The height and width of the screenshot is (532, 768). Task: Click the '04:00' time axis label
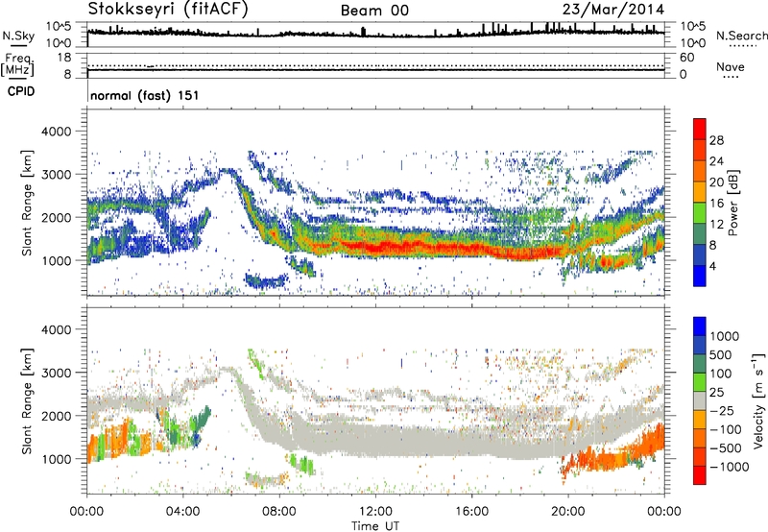coord(182,512)
